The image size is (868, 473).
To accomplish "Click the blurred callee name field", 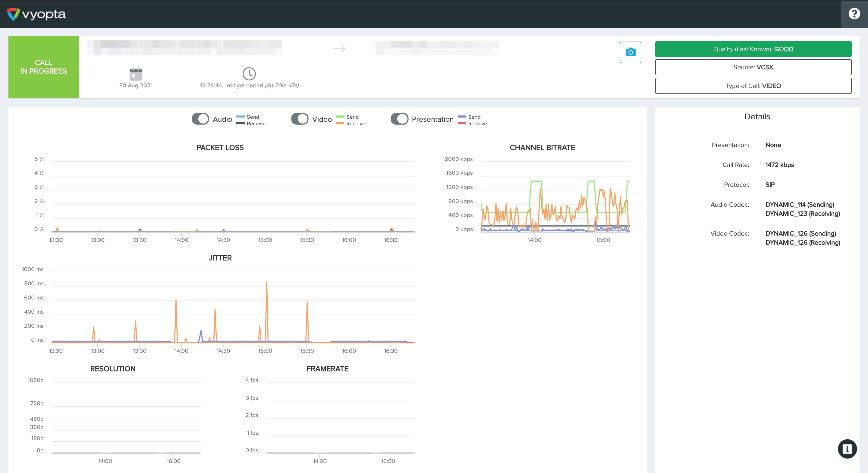I will pos(434,48).
